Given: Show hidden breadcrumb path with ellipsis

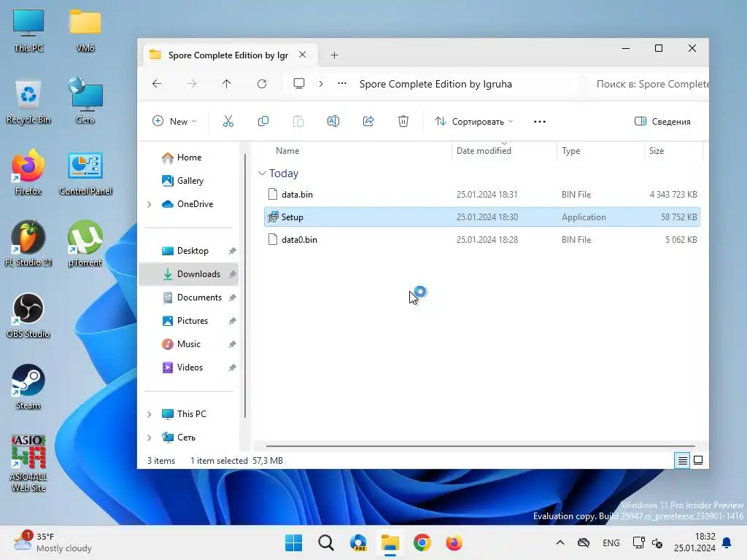Looking at the screenshot, I should coord(341,84).
